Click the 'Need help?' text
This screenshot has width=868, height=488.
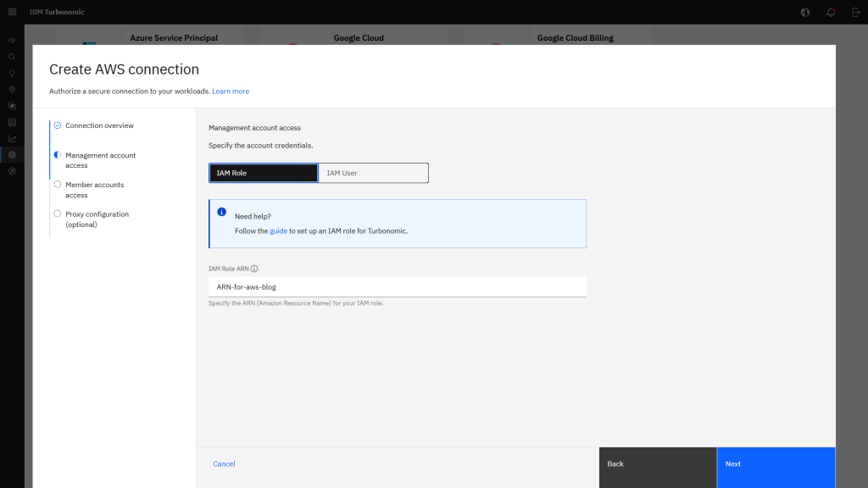pos(253,216)
